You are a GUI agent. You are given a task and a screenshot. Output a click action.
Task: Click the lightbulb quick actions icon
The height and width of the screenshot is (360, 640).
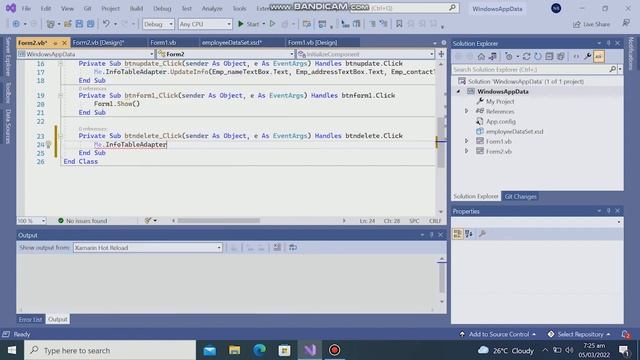49,144
